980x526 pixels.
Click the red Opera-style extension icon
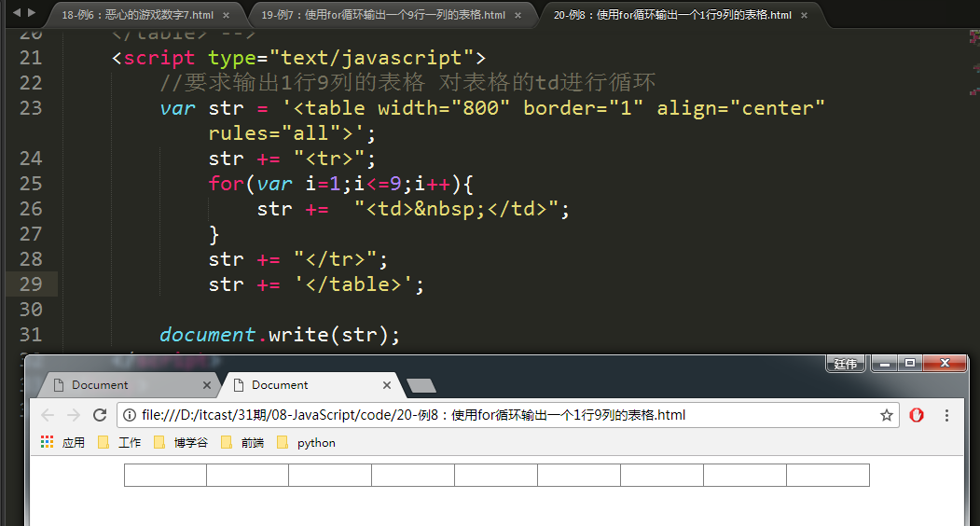coord(917,415)
